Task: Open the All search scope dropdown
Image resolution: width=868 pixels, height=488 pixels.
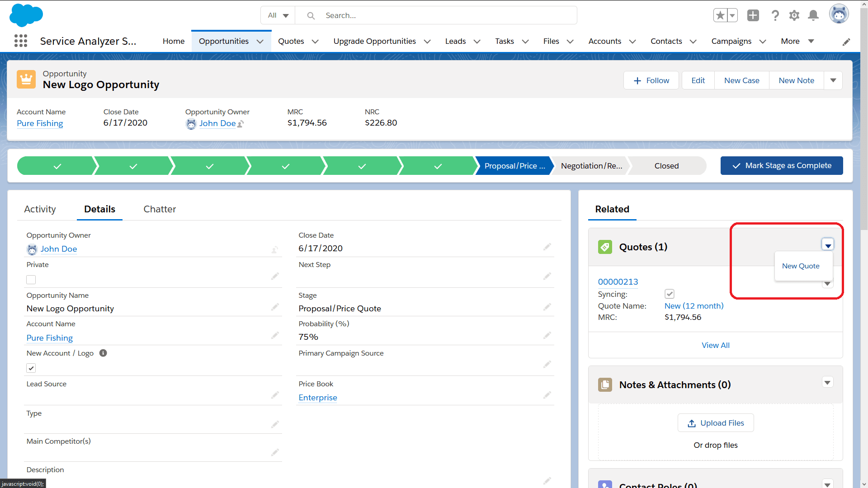Action: pyautogui.click(x=278, y=15)
